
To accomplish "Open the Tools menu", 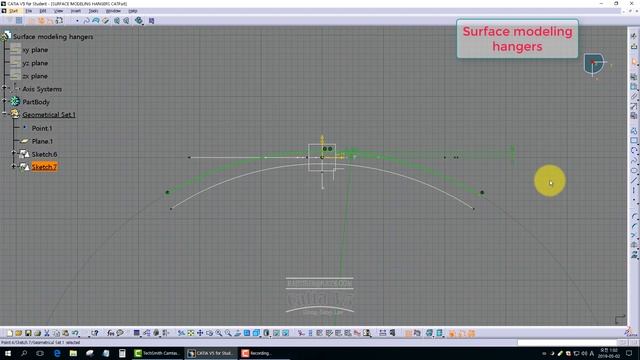I will tap(93, 11).
